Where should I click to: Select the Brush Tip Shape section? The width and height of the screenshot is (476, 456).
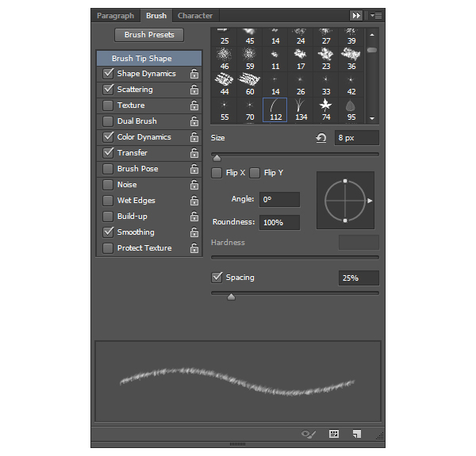(x=149, y=59)
